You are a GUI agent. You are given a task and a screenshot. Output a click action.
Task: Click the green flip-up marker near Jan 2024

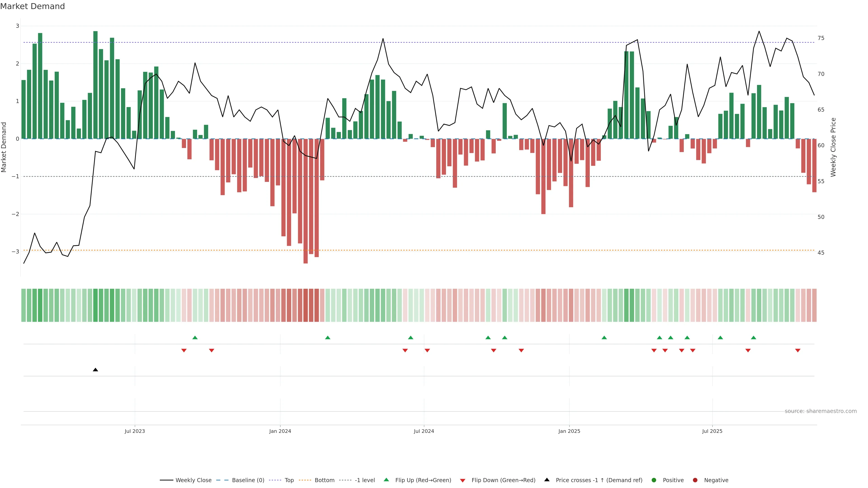click(x=328, y=338)
